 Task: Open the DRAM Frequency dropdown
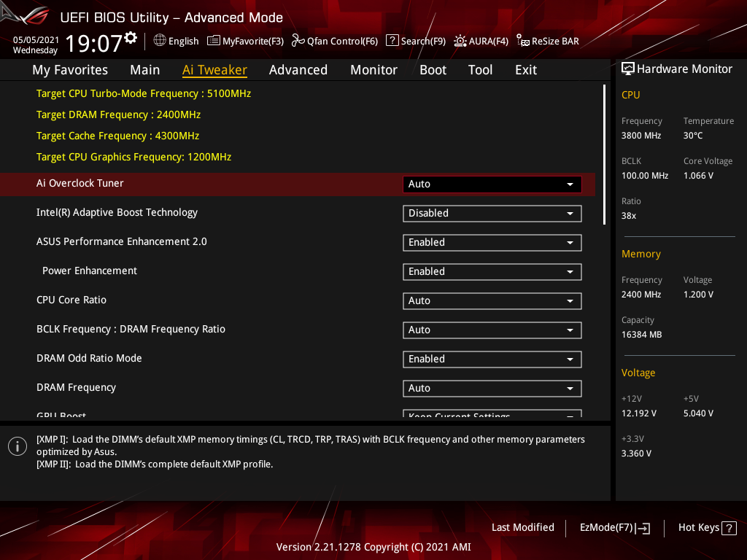point(492,388)
